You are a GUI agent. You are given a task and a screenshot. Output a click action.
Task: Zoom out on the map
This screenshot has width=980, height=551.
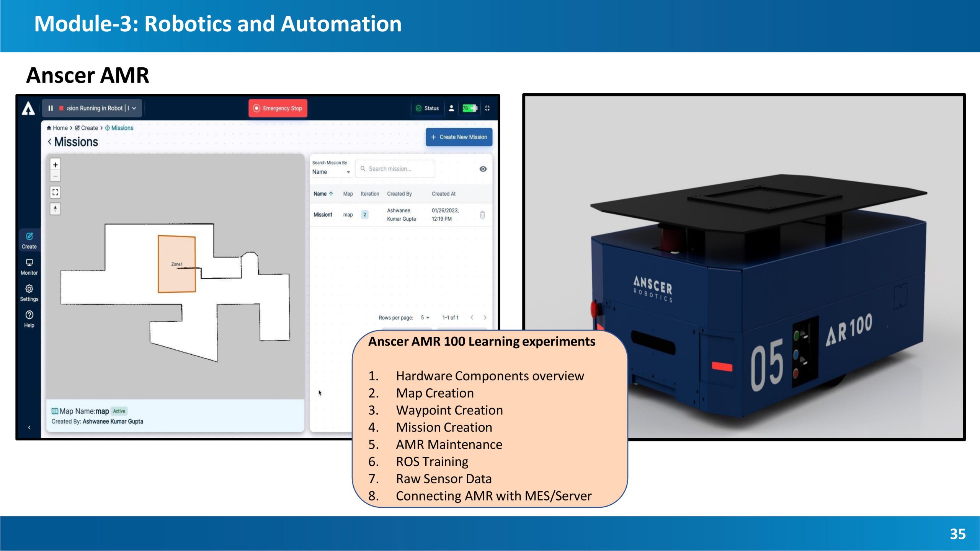(x=56, y=176)
